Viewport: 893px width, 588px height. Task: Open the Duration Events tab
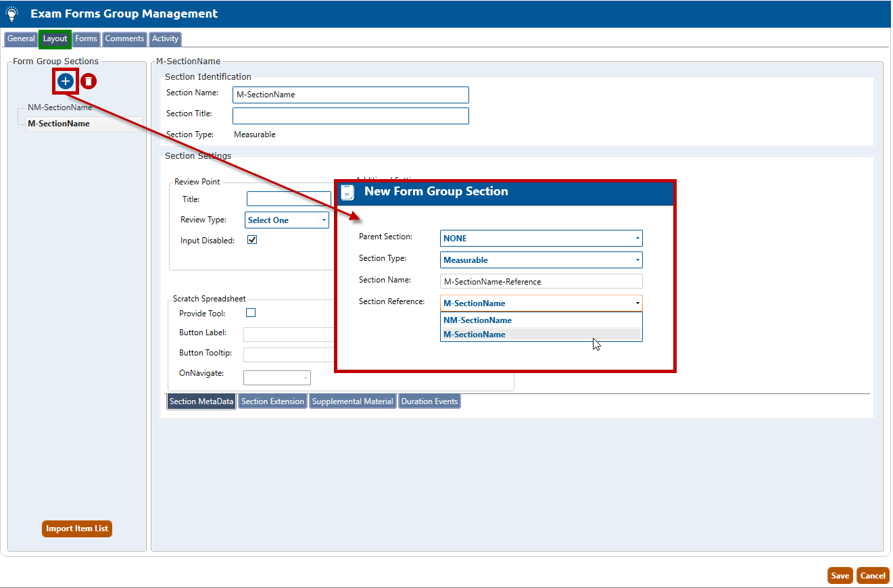coord(429,401)
